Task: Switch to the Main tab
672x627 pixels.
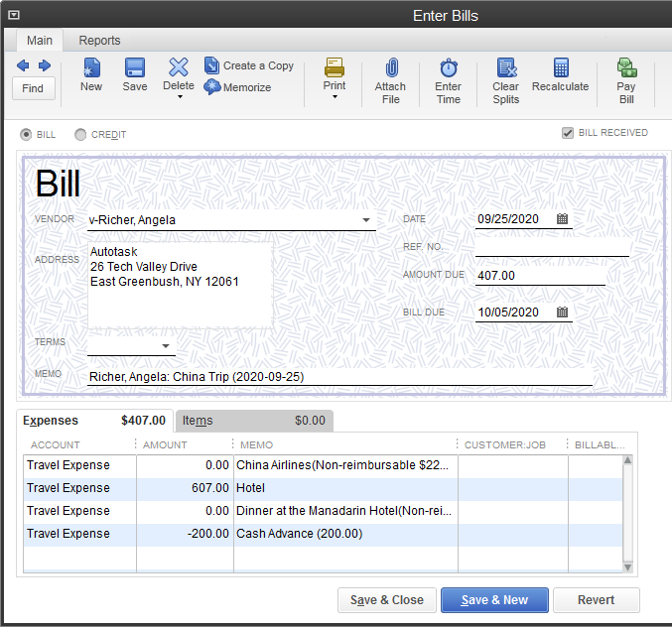Action: tap(40, 41)
